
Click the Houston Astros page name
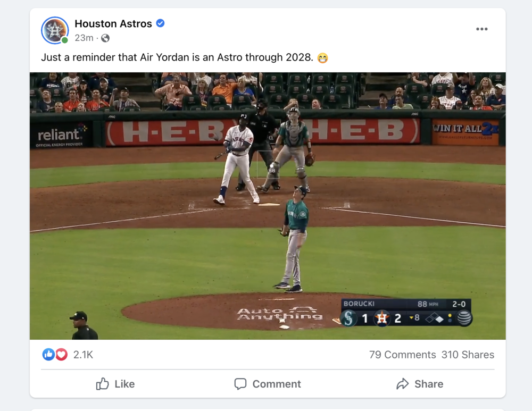click(x=113, y=23)
